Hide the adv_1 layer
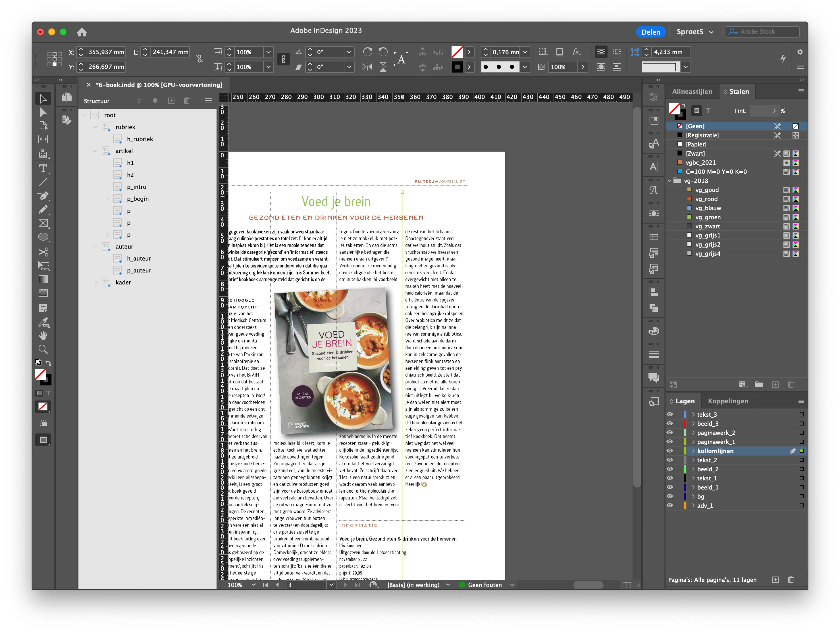 click(669, 505)
